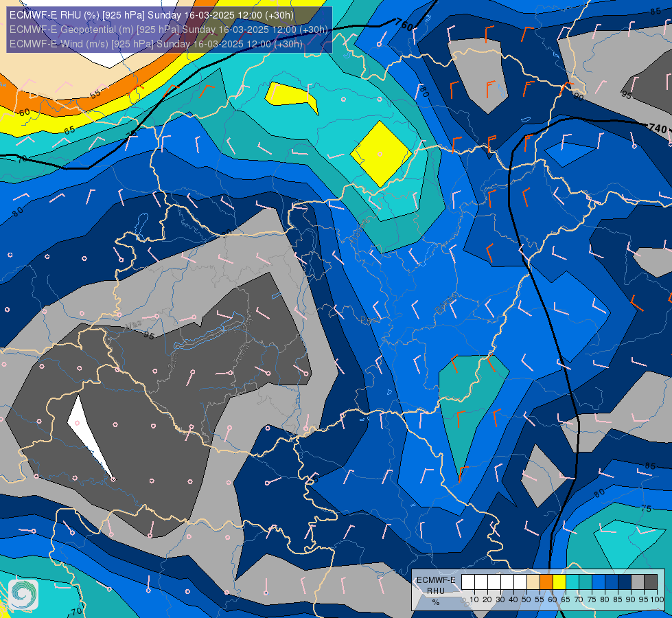
Task: Select the ECMWF-E Geopotential (m) title line
Action: [x=168, y=30]
